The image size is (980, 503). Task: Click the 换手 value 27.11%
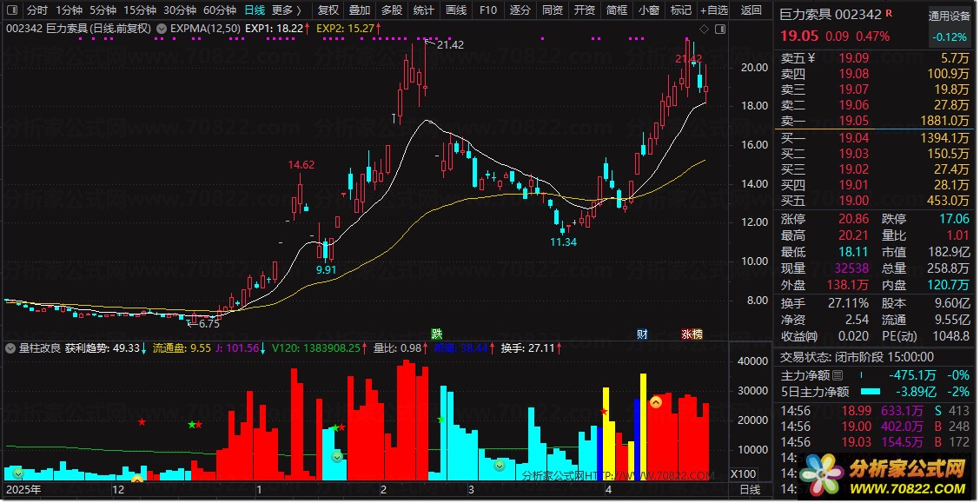coord(846,304)
